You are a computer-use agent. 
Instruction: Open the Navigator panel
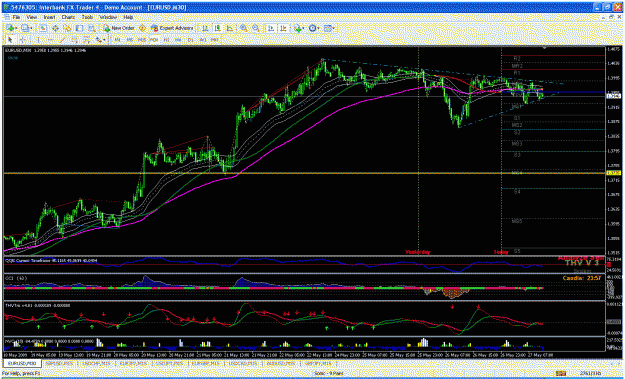(67, 28)
